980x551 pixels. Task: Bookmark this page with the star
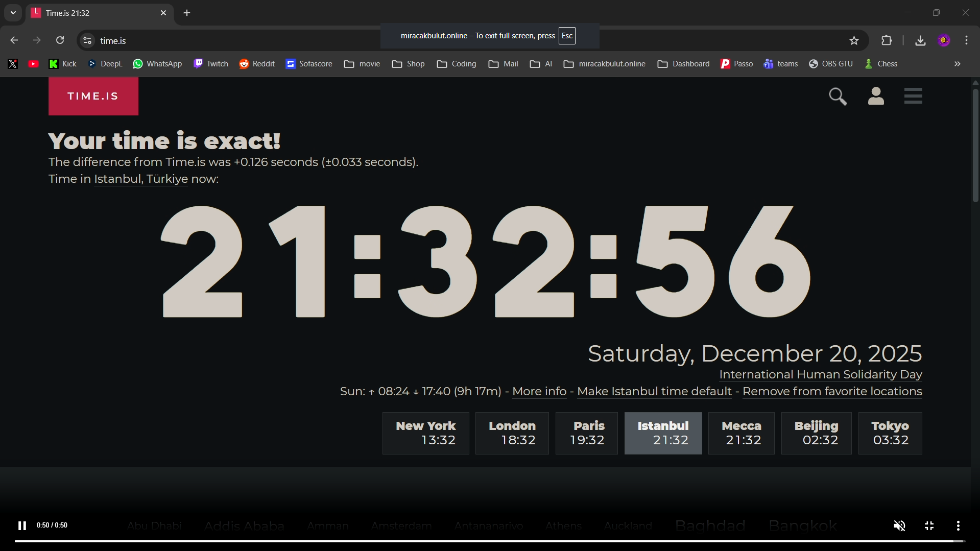854,40
